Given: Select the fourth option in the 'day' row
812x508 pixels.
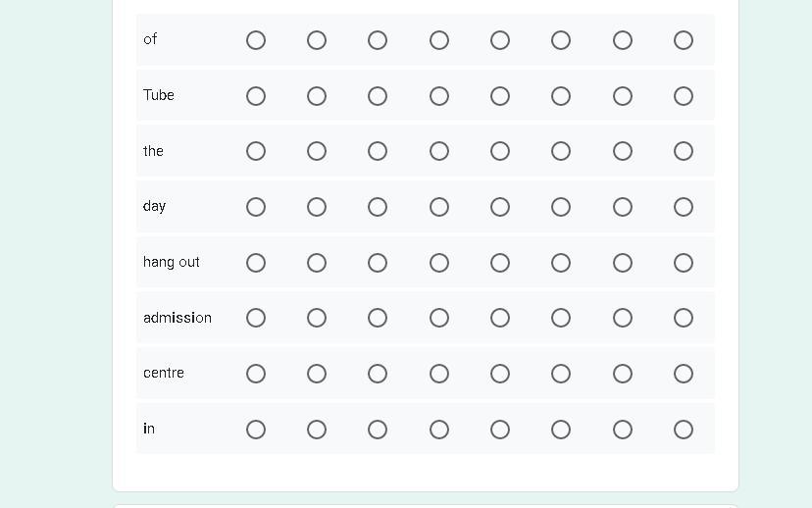Looking at the screenshot, I should [439, 207].
